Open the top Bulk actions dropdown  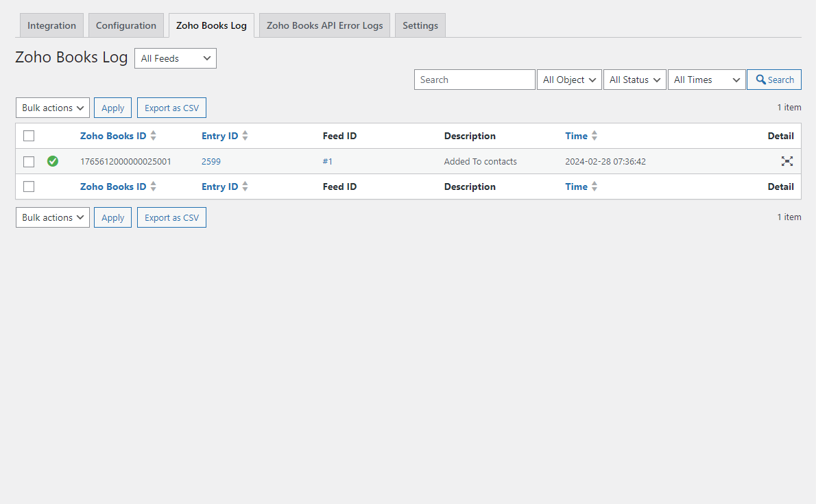(x=53, y=108)
